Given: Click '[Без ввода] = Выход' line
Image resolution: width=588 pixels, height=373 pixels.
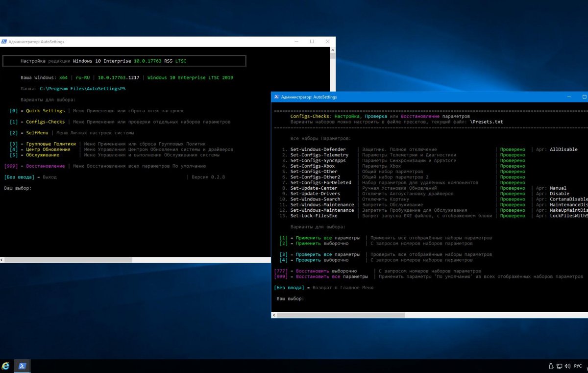Looking at the screenshot, I should click(30, 177).
